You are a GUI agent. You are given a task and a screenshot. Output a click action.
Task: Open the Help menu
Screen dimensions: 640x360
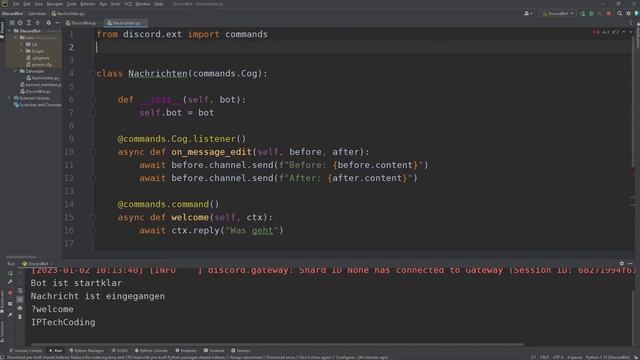(x=158, y=4)
